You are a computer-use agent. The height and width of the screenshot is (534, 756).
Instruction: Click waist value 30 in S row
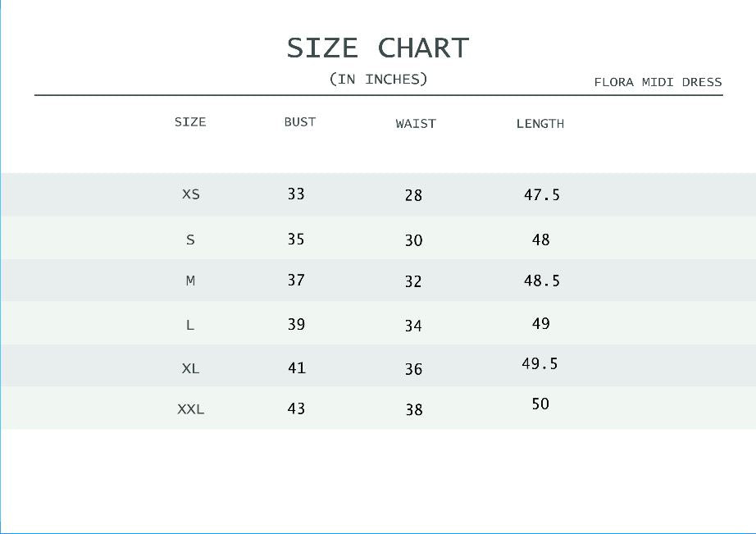pos(413,240)
